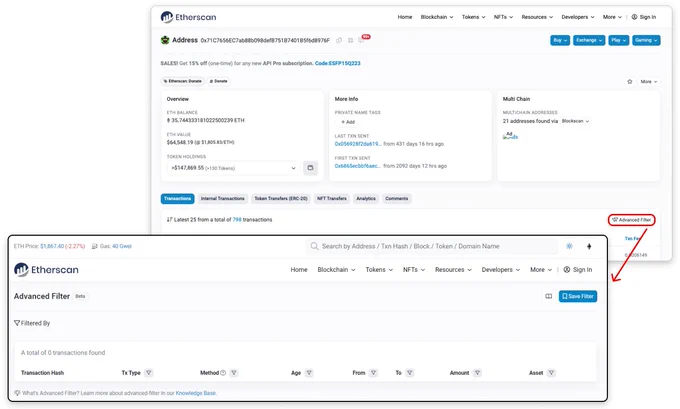Open the Analytics tab
Image resolution: width=680 pixels, height=409 pixels.
pos(366,199)
